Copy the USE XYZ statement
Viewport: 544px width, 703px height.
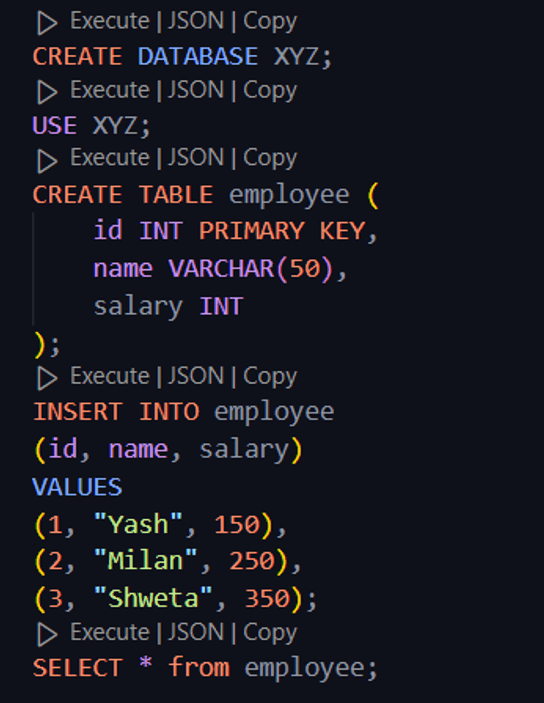click(x=270, y=91)
